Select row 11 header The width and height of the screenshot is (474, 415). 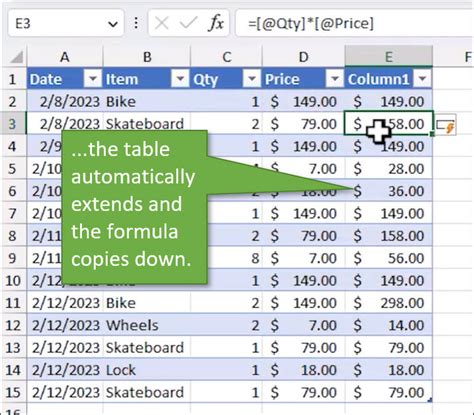click(13, 303)
